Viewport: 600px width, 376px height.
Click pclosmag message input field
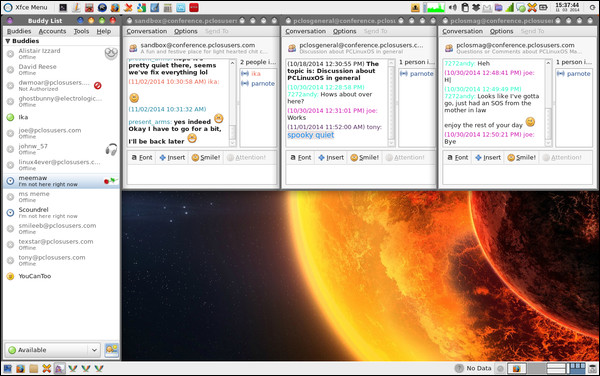pyautogui.click(x=517, y=175)
